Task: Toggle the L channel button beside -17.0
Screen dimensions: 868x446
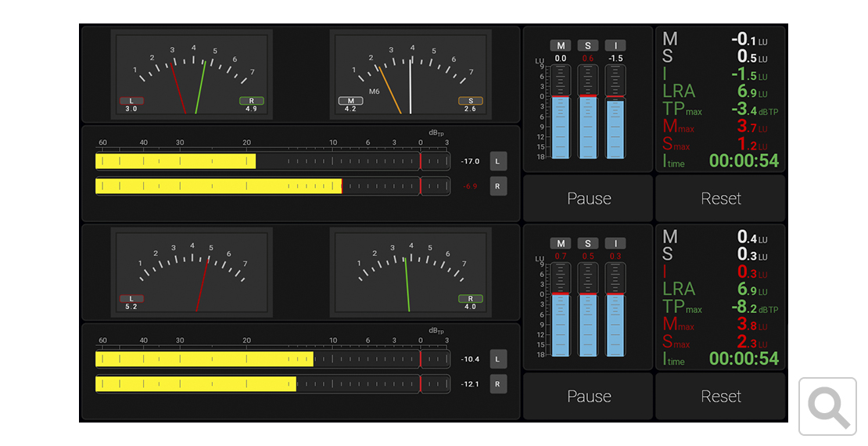Action: tap(498, 161)
